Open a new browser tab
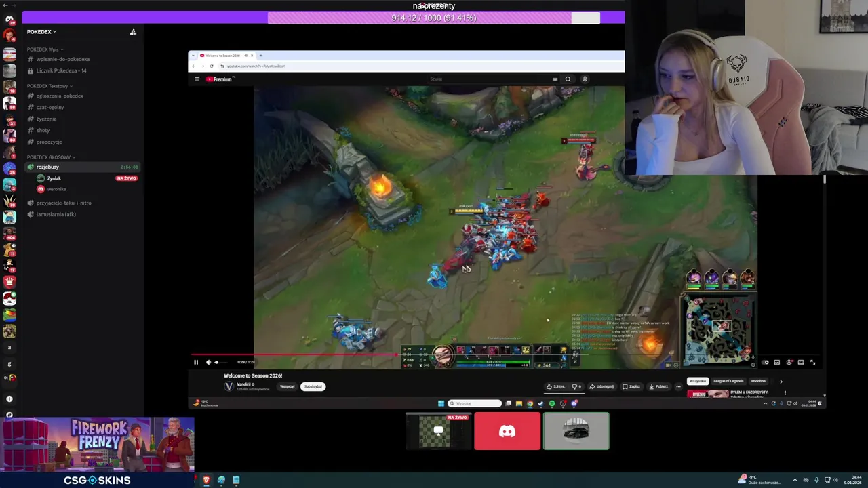868x488 pixels. click(260, 55)
